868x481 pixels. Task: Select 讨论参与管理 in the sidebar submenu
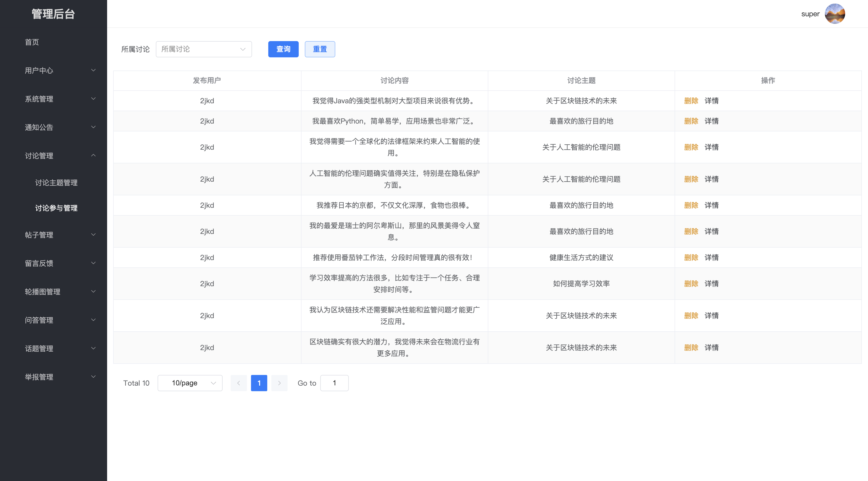click(x=56, y=208)
